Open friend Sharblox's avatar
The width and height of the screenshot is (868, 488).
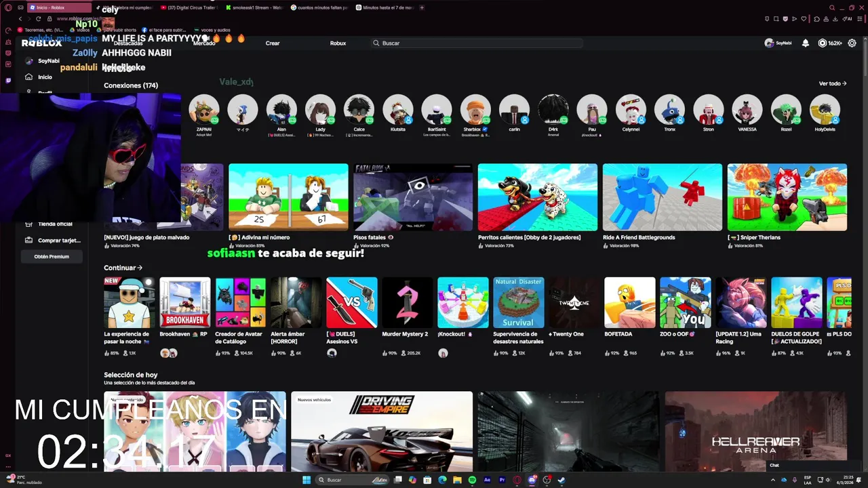[475, 109]
